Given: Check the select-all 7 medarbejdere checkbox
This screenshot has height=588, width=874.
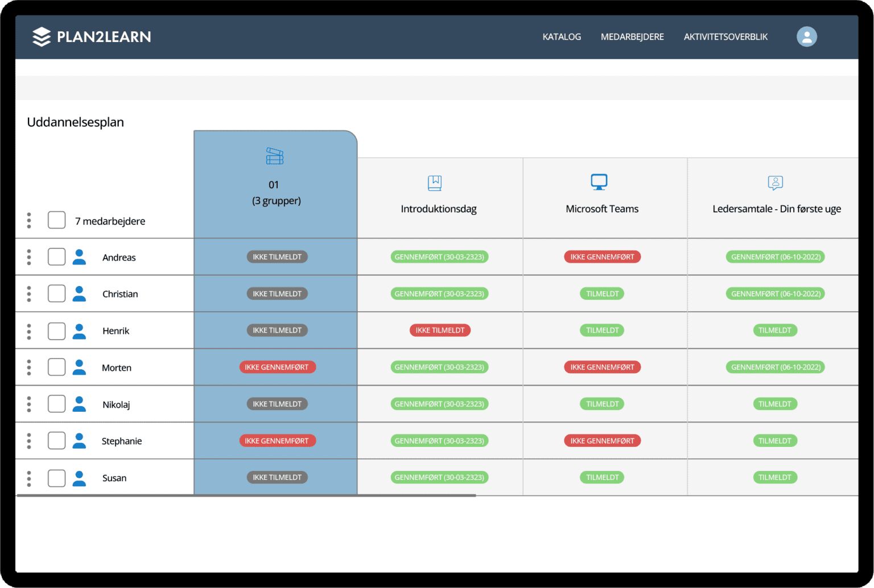Looking at the screenshot, I should click(57, 220).
